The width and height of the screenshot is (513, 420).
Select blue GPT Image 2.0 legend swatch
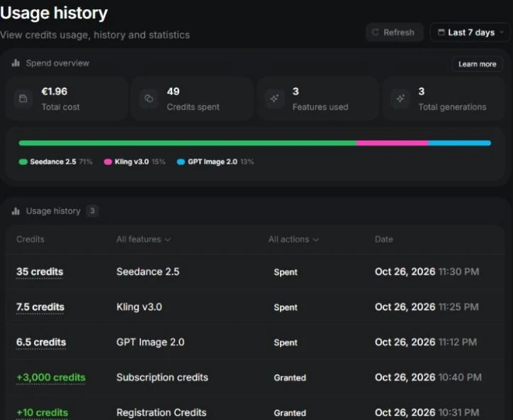tap(181, 162)
